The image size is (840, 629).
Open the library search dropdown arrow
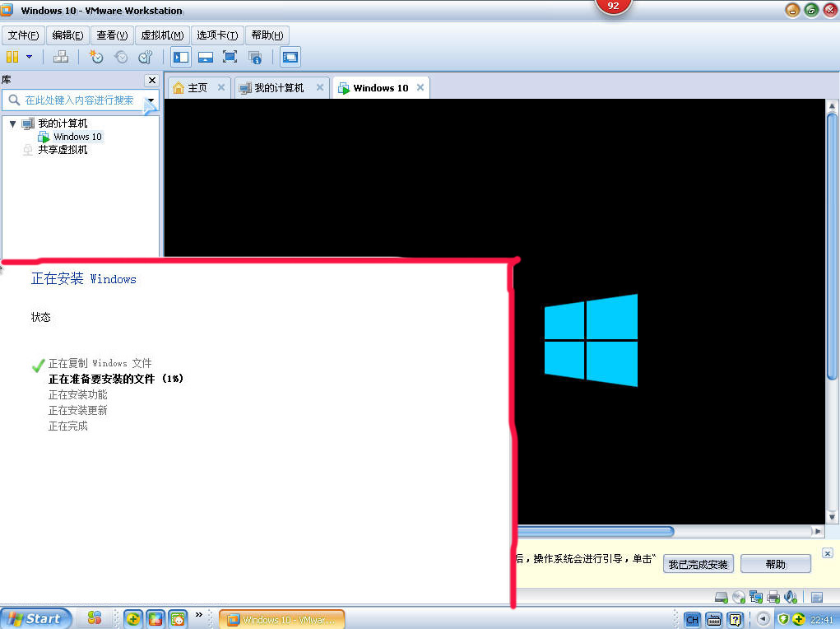point(151,100)
